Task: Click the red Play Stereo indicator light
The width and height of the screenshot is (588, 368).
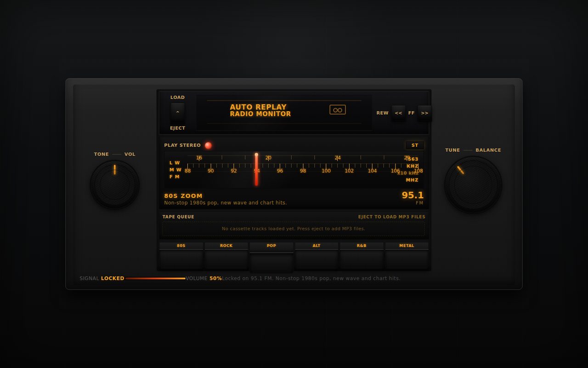Action: (x=208, y=145)
